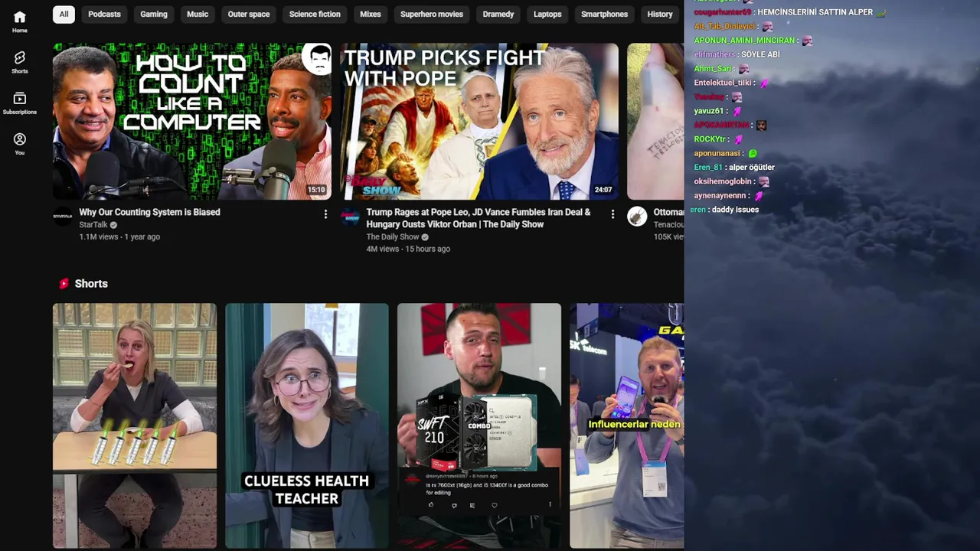Select the Dramedy filter chip
This screenshot has width=980, height=551.
click(498, 14)
